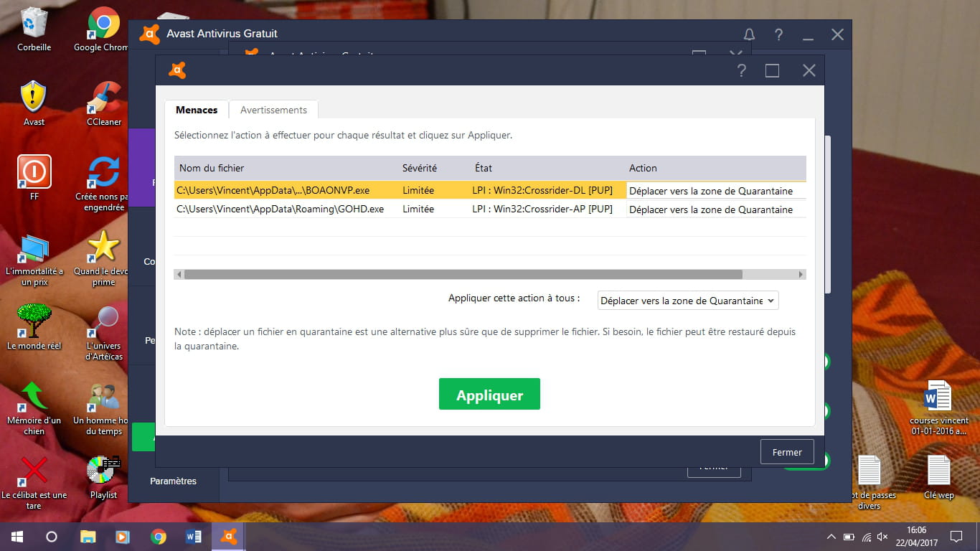Image resolution: width=980 pixels, height=551 pixels.
Task: Open Le monde réel tree icon
Action: (34, 327)
